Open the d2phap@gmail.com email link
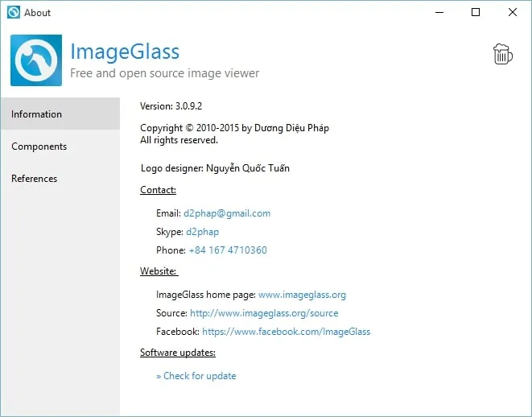 coord(227,213)
